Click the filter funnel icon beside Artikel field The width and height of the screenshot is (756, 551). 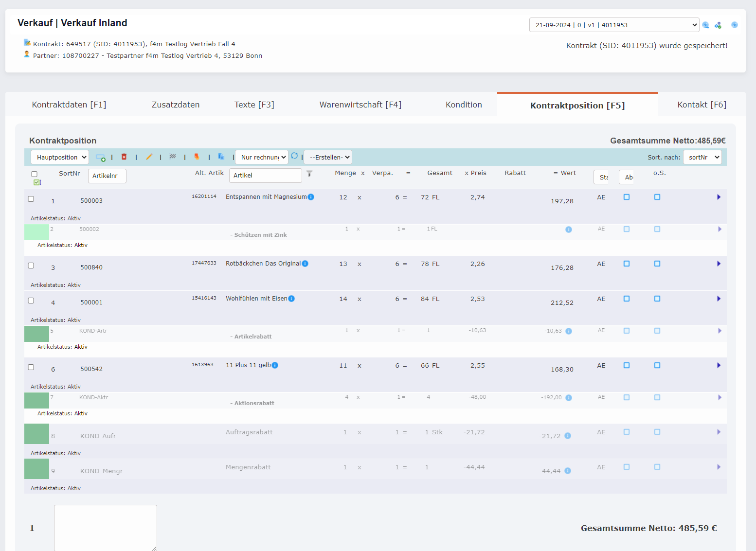click(x=309, y=174)
